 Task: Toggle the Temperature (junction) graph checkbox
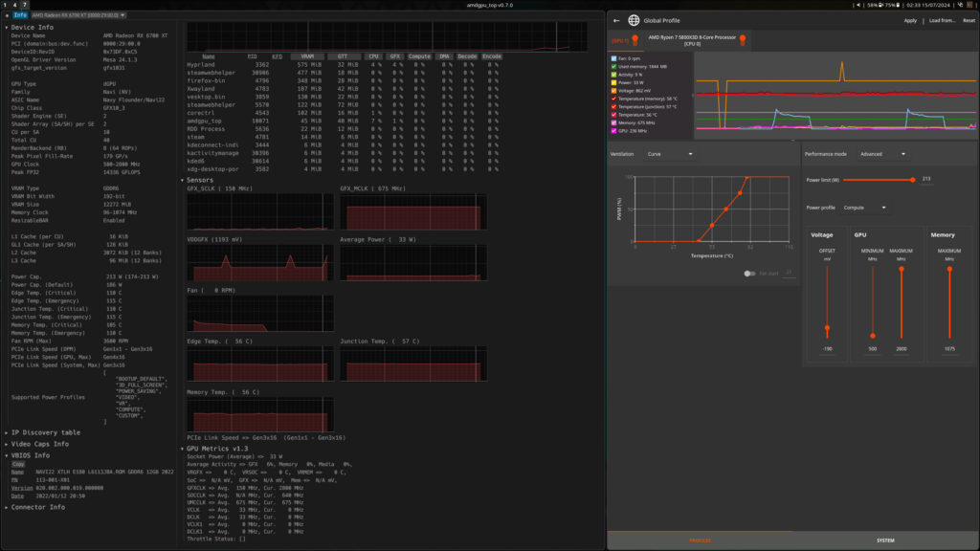[613, 107]
